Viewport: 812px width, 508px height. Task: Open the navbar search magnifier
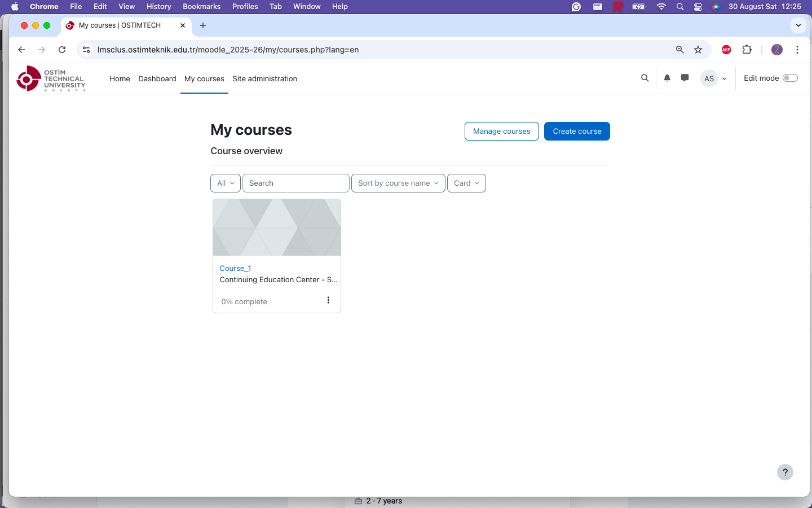pyautogui.click(x=645, y=78)
